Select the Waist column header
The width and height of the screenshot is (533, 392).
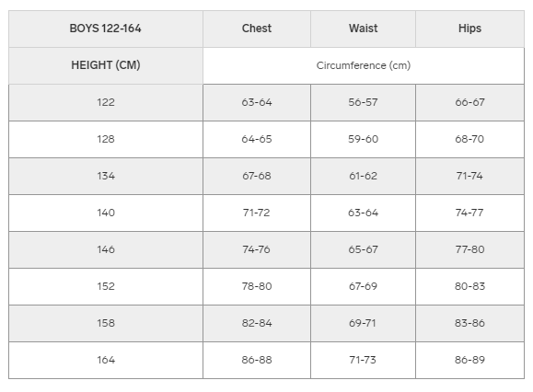363,29
